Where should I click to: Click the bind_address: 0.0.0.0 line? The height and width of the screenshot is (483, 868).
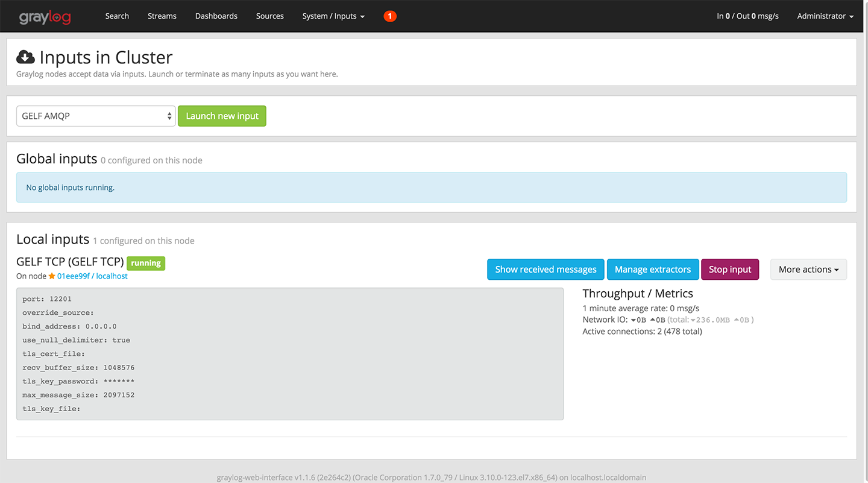click(x=69, y=326)
